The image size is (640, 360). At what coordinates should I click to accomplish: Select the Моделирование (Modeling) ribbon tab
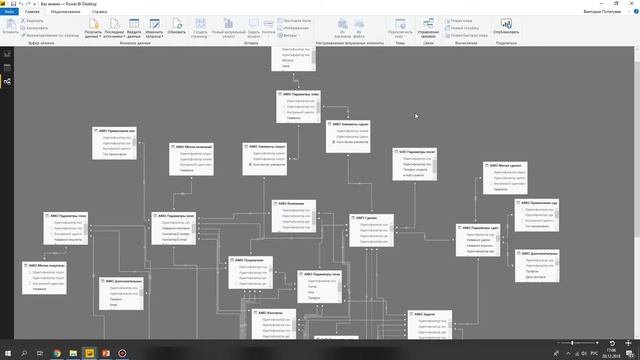[x=65, y=11]
